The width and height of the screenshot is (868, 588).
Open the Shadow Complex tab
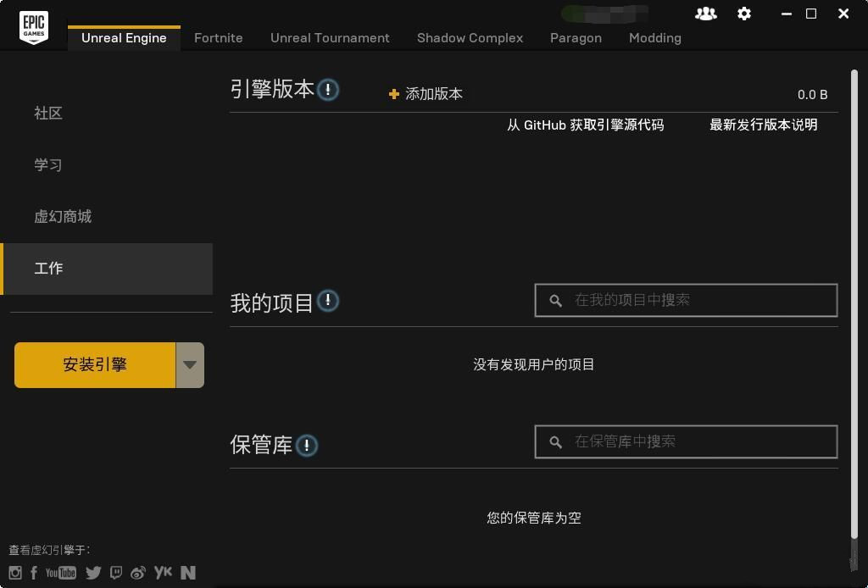point(470,38)
